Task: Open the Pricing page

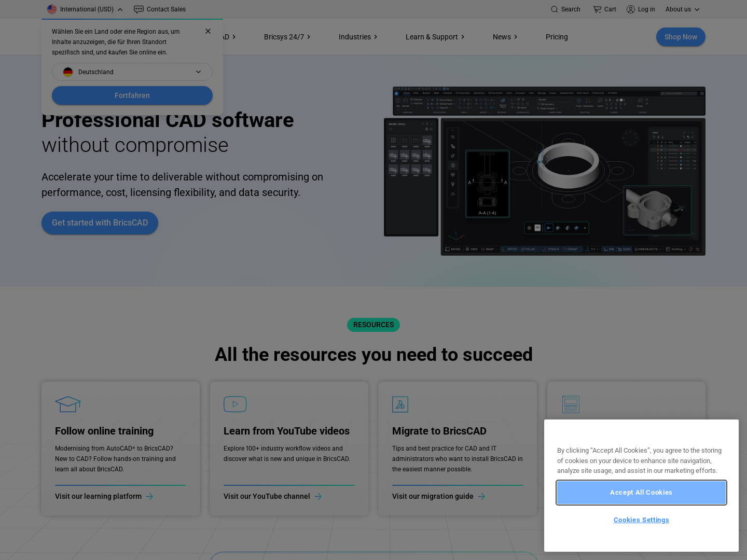Action: pos(557,37)
